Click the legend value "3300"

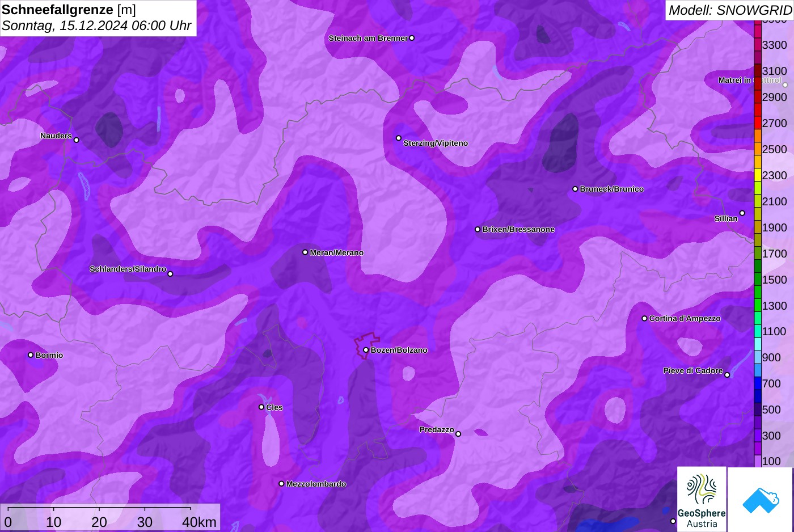point(775,45)
